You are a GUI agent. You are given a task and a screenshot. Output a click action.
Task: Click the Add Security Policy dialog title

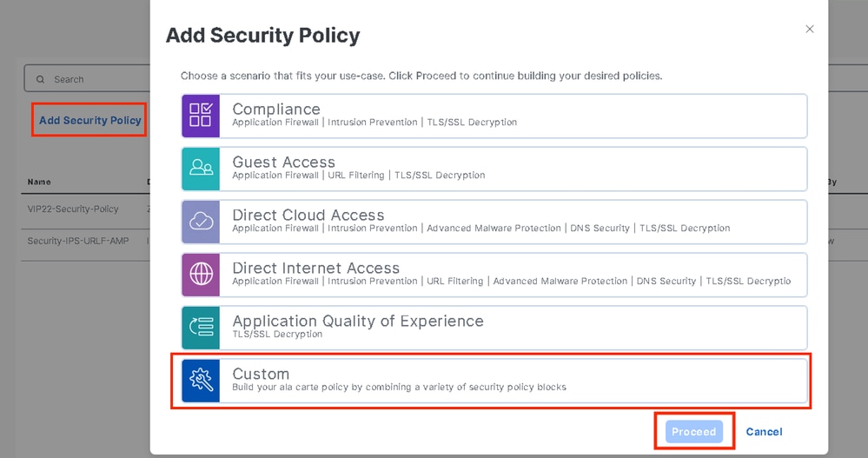[263, 36]
